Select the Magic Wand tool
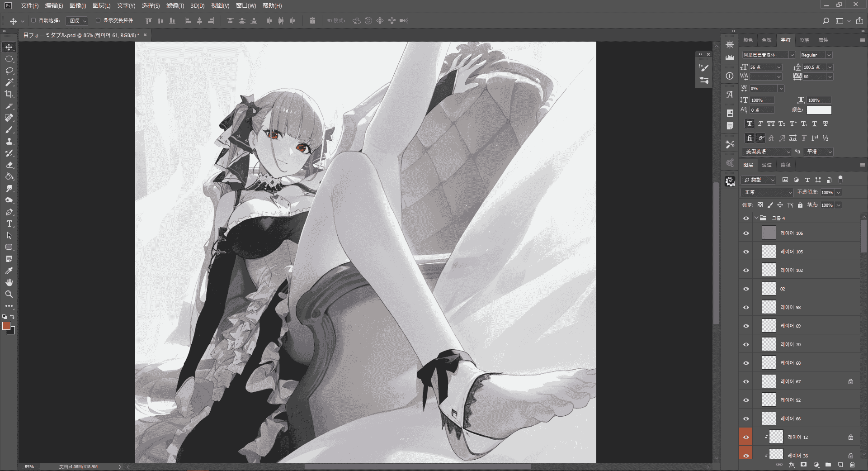Screen dimensions: 868x471 pos(9,83)
